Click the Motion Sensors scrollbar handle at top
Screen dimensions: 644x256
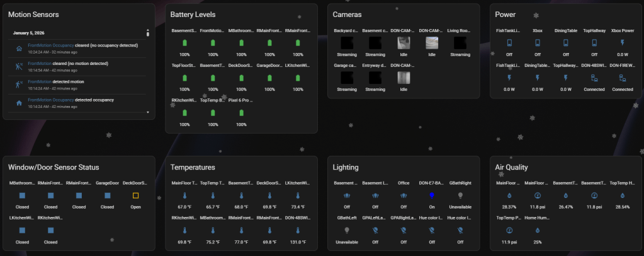point(147,32)
